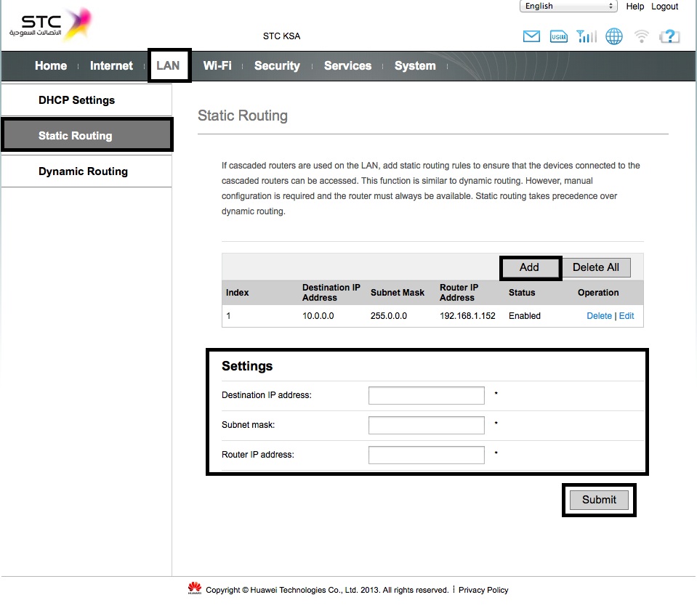Submit the static routing settings
The height and width of the screenshot is (616, 697).
(x=599, y=500)
